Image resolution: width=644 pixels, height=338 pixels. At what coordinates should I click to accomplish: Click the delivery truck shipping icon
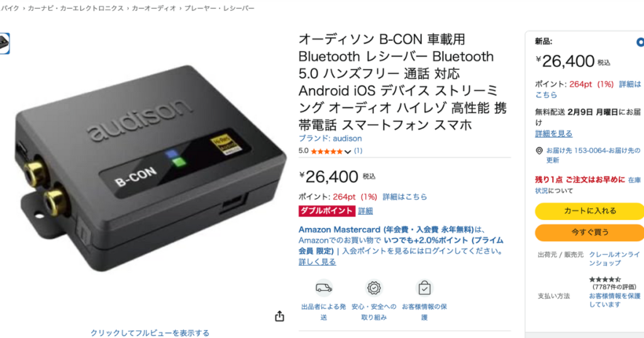coord(324,288)
